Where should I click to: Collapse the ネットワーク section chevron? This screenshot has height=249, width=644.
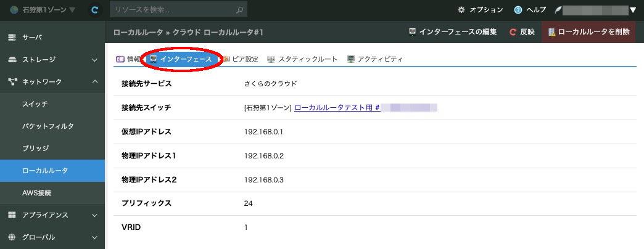pos(94,81)
